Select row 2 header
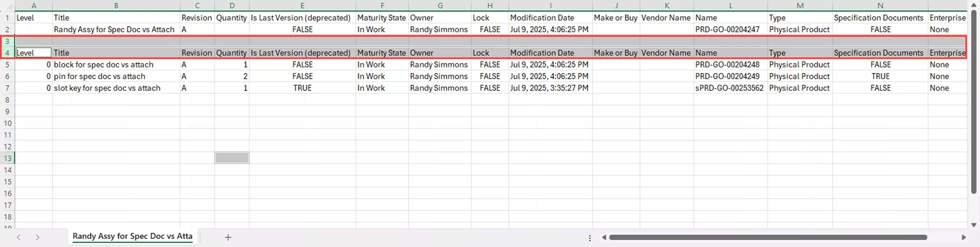Screen dimensions: 980x247 [x=8, y=30]
